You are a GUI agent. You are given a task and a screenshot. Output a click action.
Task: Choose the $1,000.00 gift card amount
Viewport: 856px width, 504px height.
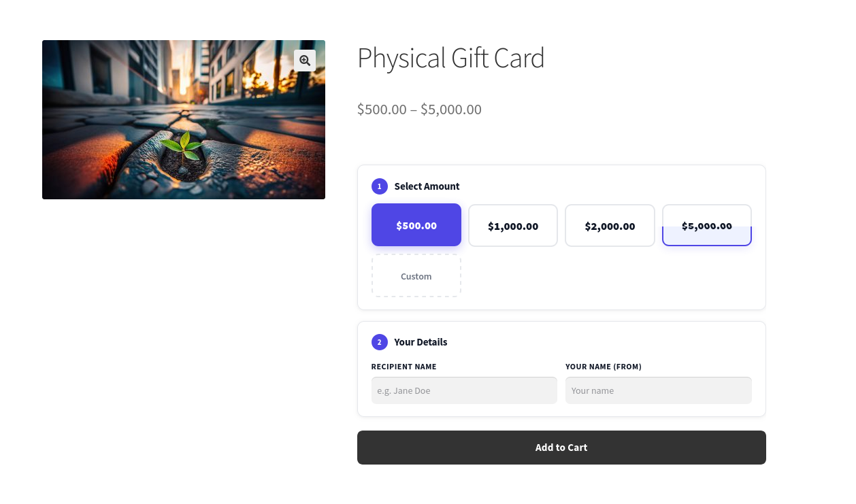click(x=513, y=226)
